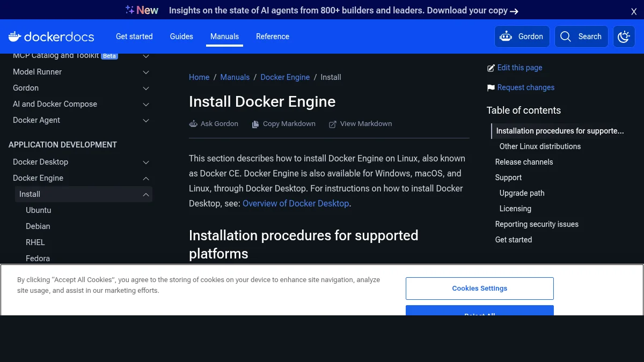The height and width of the screenshot is (362, 644).
Task: Jump to Release channels in contents
Action: pos(524,162)
